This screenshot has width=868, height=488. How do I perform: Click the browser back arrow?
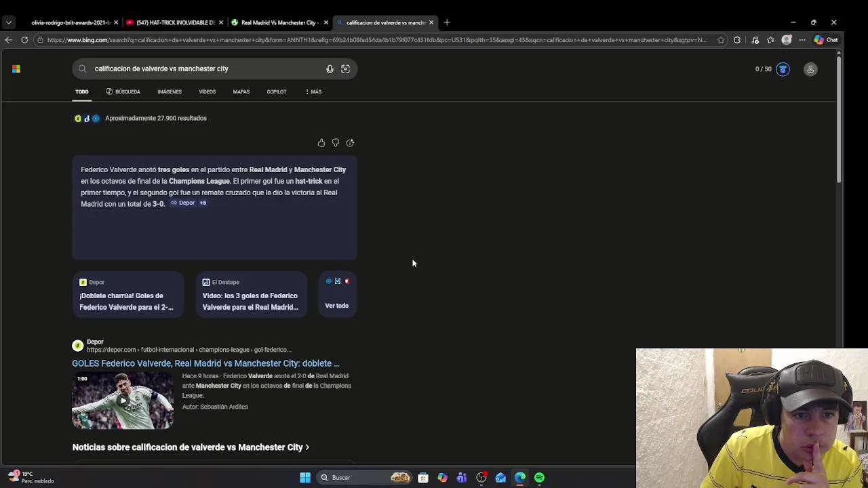click(8, 40)
